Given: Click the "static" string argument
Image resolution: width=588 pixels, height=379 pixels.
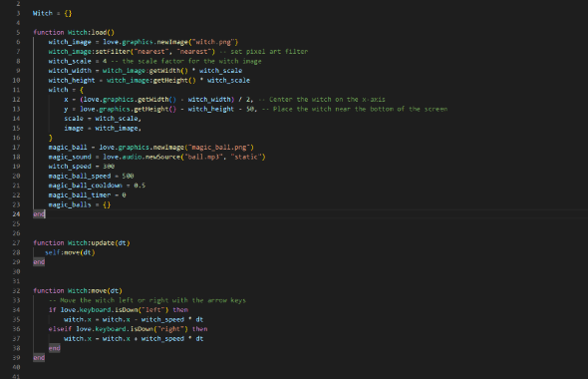Looking at the screenshot, I should (x=246, y=157).
